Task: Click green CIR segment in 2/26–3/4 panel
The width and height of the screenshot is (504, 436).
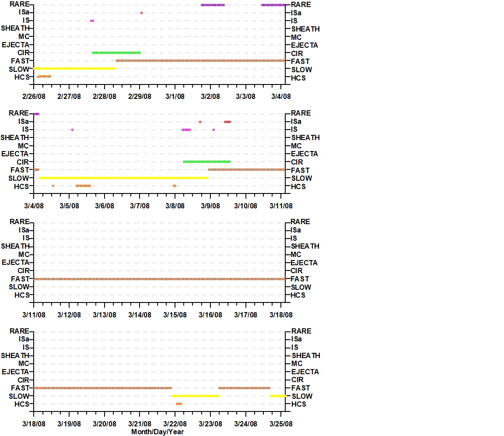Action: coord(116,53)
